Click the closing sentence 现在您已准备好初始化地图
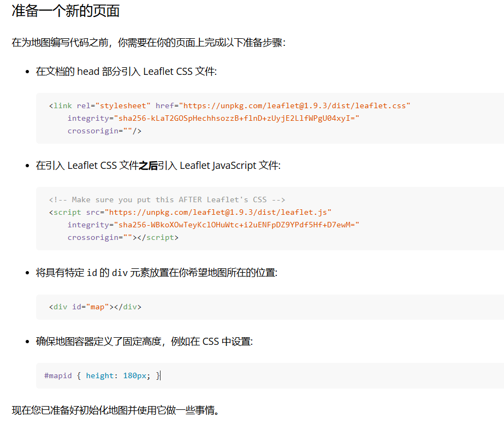This screenshot has height=423, width=504. [x=115, y=410]
